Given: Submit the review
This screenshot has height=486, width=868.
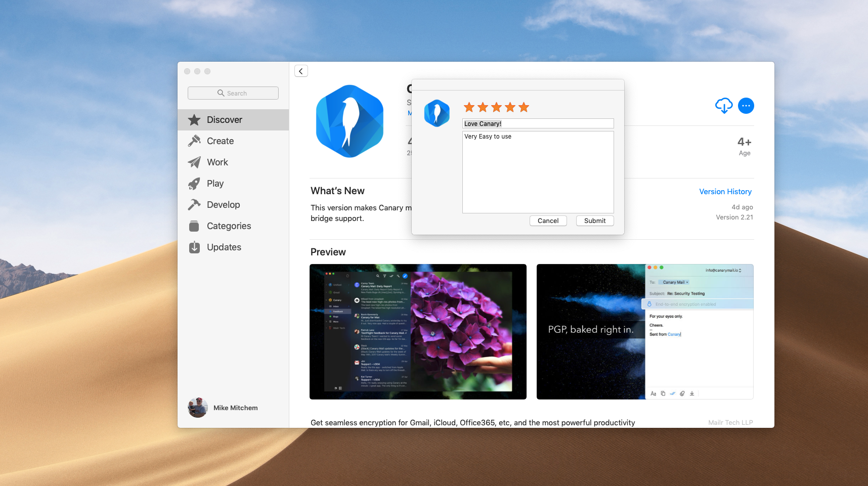Looking at the screenshot, I should [x=595, y=221].
